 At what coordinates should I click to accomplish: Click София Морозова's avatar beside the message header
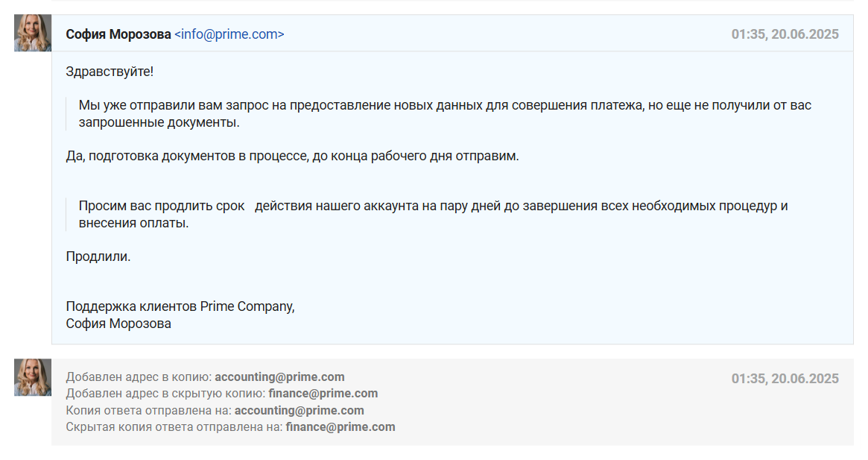[x=33, y=33]
